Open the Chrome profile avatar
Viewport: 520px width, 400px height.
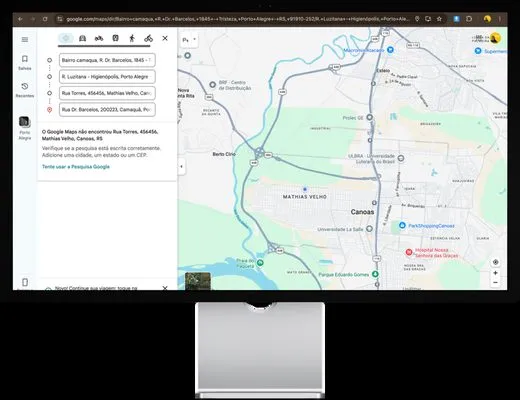tap(487, 19)
